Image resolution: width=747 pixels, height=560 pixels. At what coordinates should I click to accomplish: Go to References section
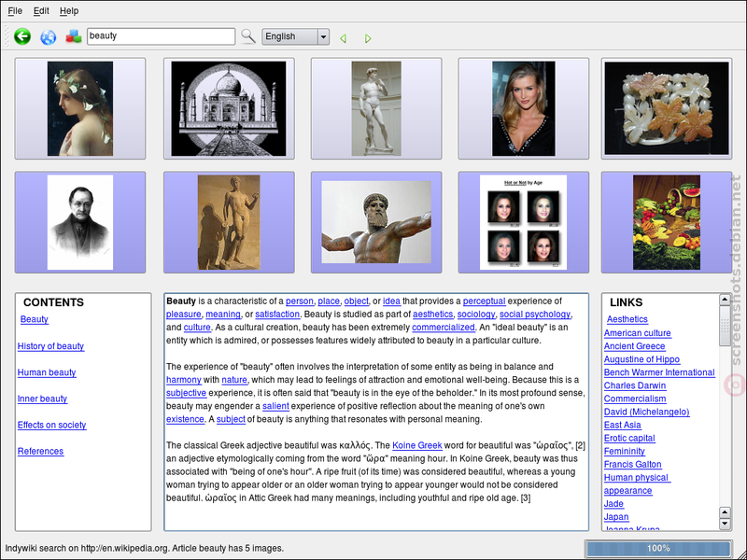tap(40, 451)
